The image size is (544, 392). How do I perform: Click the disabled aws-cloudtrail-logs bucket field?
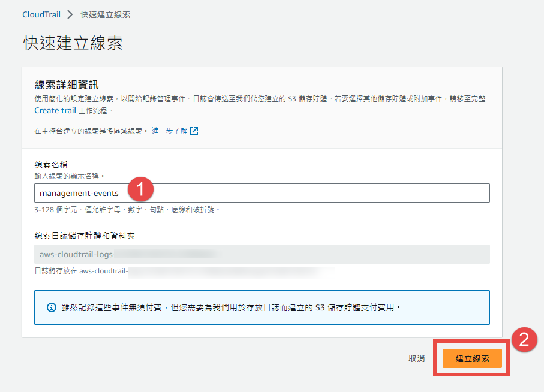pos(262,254)
